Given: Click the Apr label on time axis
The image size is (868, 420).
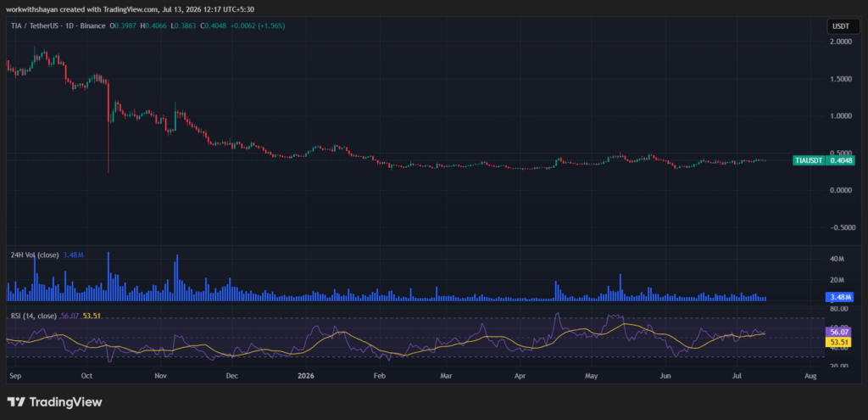Looking at the screenshot, I should pyautogui.click(x=520, y=376).
